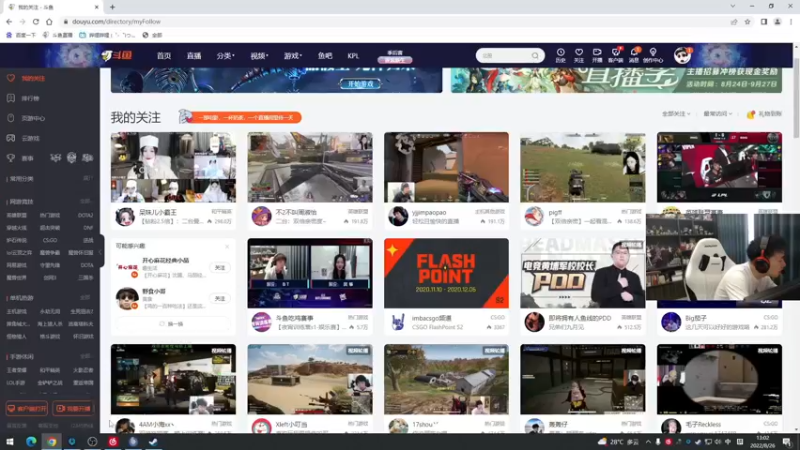Click the 赛事 trophy icon in sidebar
The image size is (800, 450).
pyautogui.click(x=11, y=158)
